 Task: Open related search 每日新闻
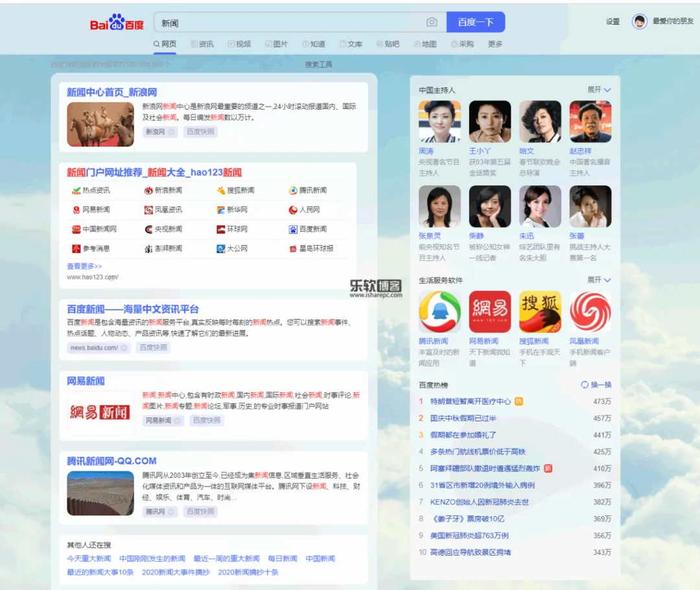pos(283,558)
